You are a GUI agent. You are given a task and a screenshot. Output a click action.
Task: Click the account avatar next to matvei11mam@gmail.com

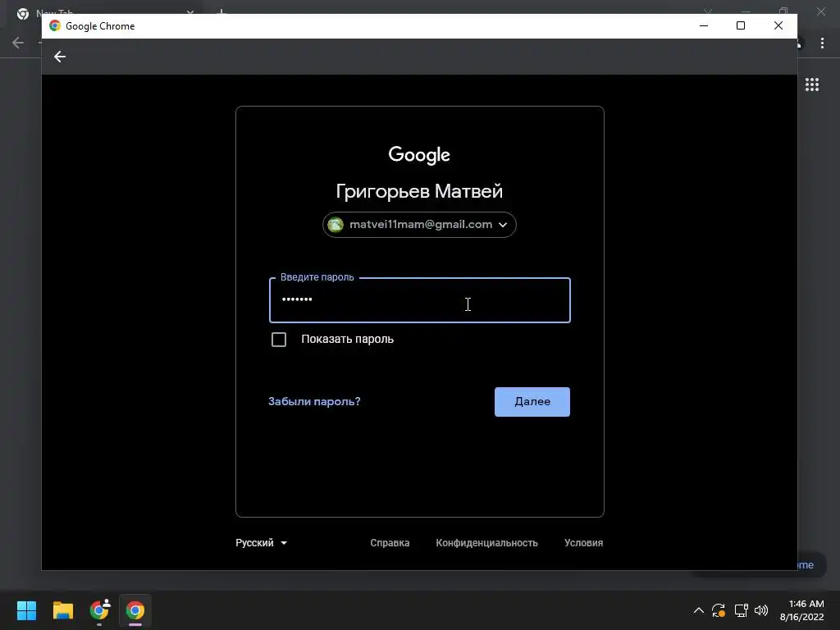click(x=336, y=225)
